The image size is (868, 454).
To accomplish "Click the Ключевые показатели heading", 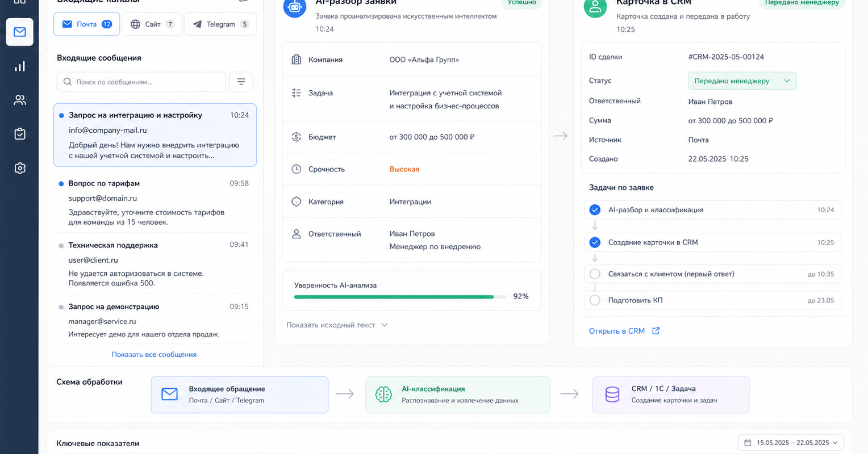I will tap(98, 443).
